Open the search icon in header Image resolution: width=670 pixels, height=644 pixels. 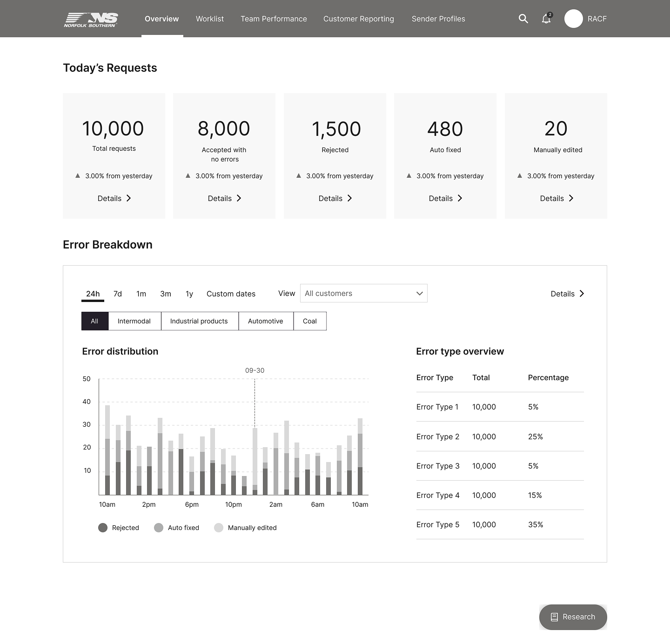(x=523, y=19)
